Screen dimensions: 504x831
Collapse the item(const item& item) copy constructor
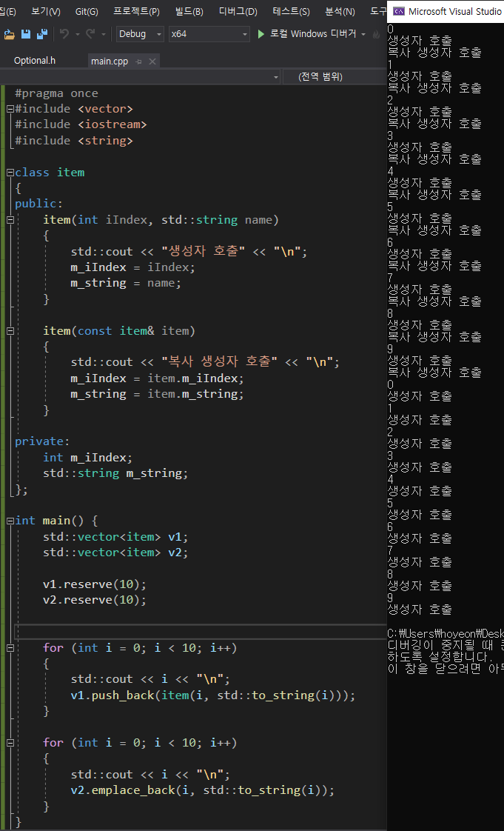(x=10, y=331)
